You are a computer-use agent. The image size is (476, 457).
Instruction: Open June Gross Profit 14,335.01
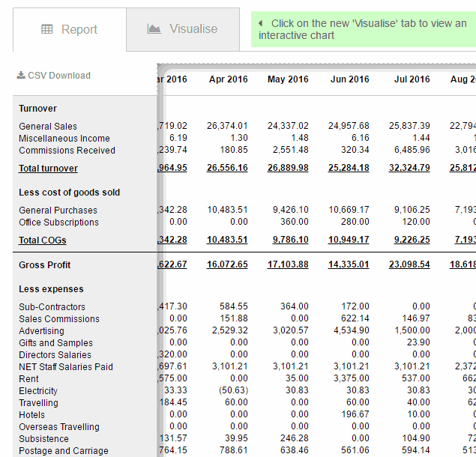click(x=349, y=264)
